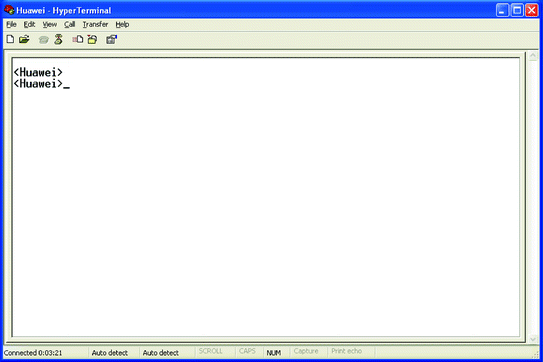Viewport: 543px width, 362px height.
Task: Open the Call menu
Action: click(70, 24)
